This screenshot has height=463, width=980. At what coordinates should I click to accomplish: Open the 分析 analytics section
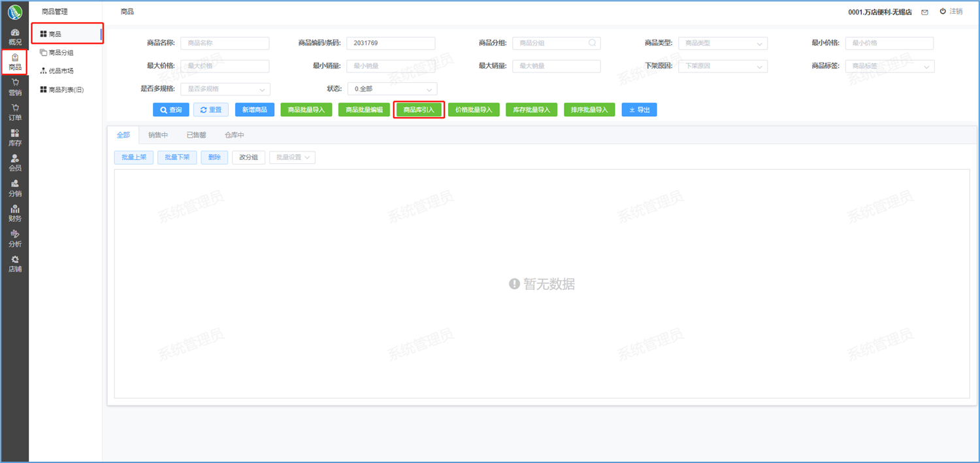point(14,239)
